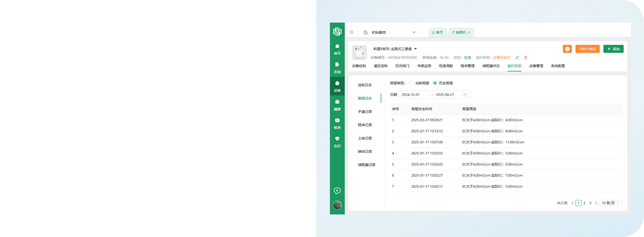
Task: Open 农识 in the left sidebar
Action: coord(337,142)
